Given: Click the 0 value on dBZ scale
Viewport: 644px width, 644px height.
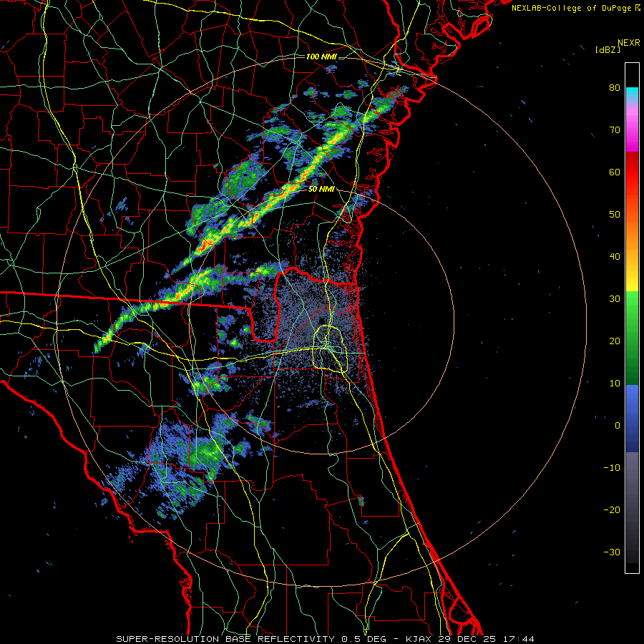Looking at the screenshot, I should tap(618, 426).
